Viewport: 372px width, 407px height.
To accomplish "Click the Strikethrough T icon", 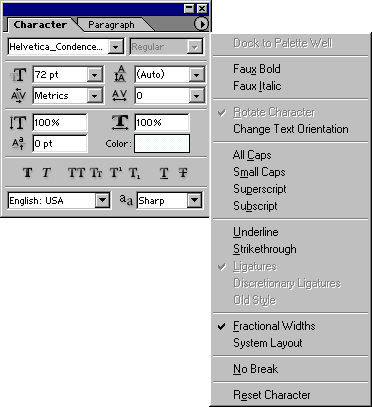I will click(183, 173).
